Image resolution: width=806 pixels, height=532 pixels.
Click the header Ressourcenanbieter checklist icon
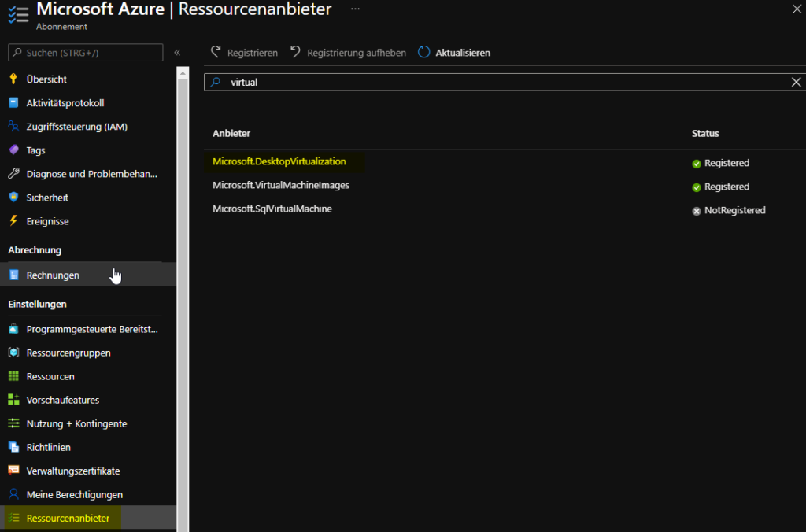click(19, 14)
